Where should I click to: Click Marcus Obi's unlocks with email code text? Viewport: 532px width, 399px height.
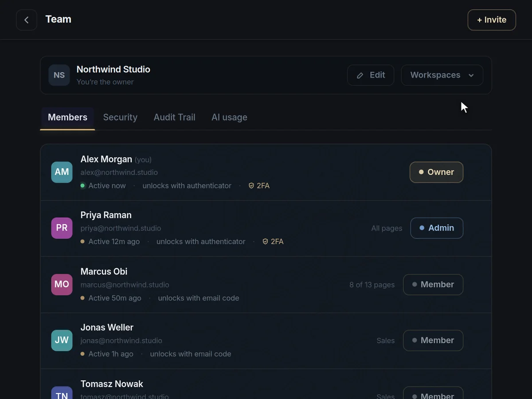click(x=199, y=298)
